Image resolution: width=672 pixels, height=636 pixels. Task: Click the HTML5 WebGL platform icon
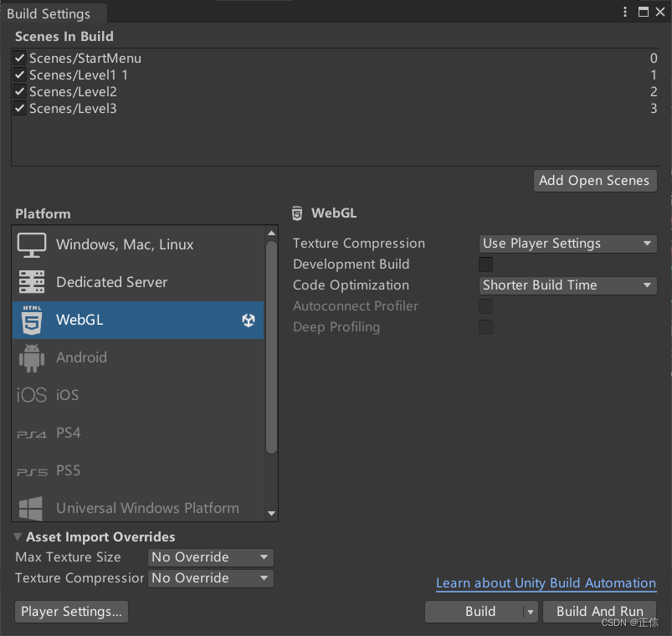click(32, 320)
